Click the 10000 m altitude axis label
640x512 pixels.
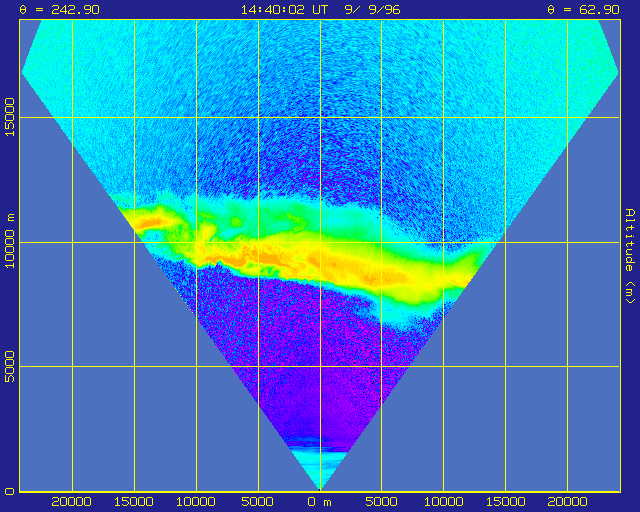coord(9,241)
